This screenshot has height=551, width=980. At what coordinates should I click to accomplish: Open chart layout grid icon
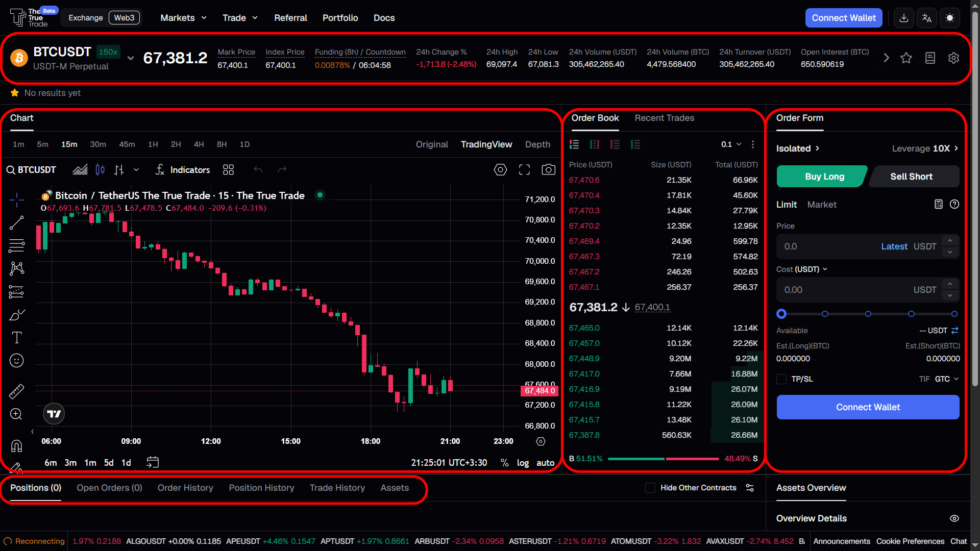point(228,170)
